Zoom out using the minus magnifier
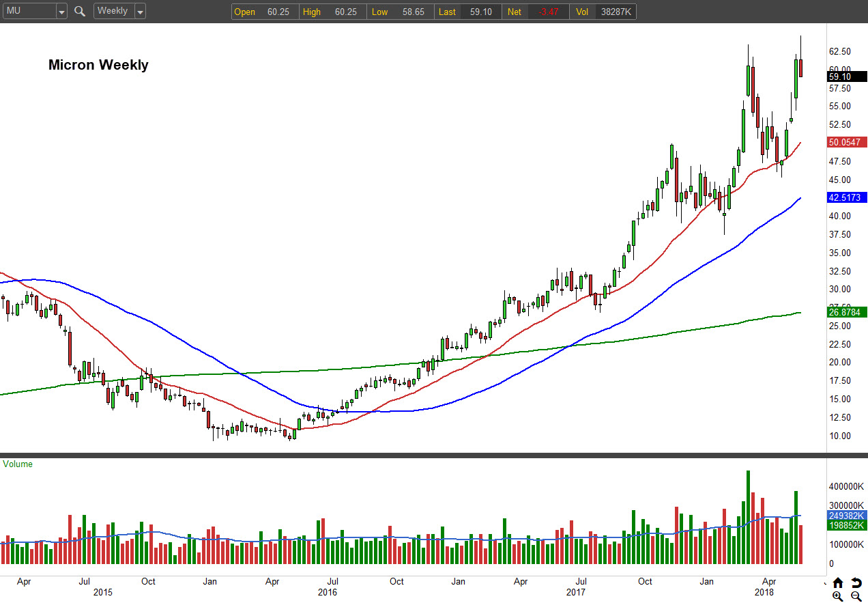 (x=856, y=596)
